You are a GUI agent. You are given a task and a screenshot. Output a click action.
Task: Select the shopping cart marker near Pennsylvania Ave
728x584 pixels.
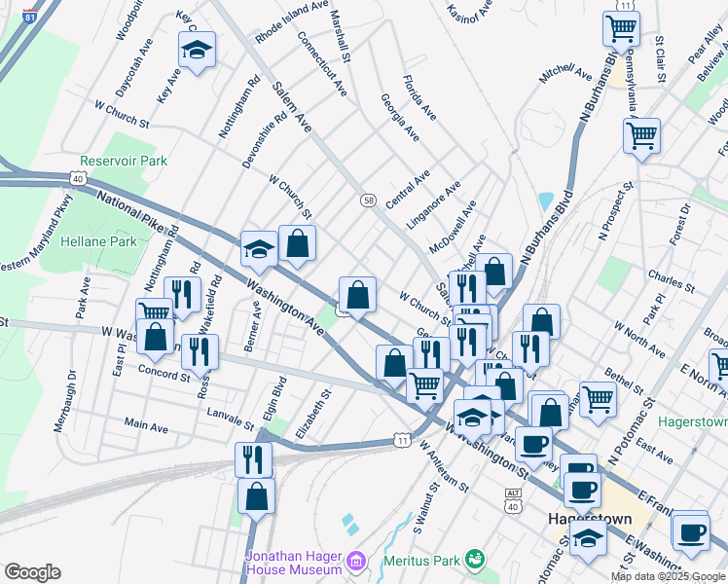click(x=641, y=139)
